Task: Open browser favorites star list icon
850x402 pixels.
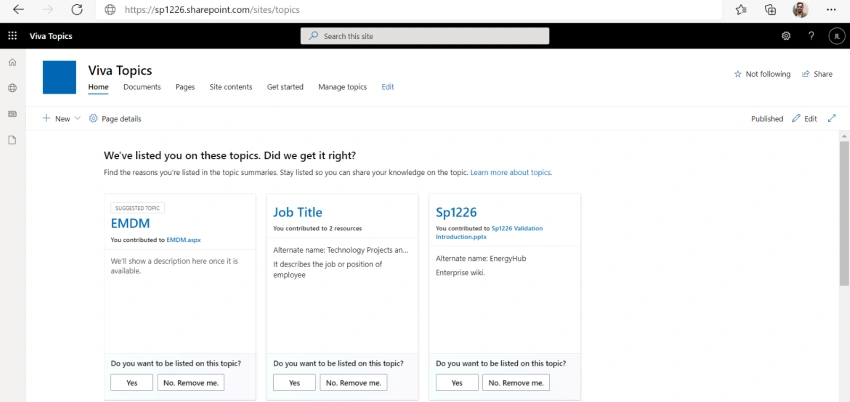Action: (x=741, y=10)
